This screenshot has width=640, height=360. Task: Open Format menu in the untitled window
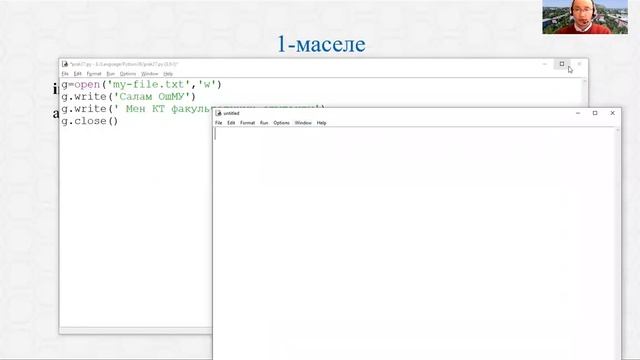click(x=247, y=123)
